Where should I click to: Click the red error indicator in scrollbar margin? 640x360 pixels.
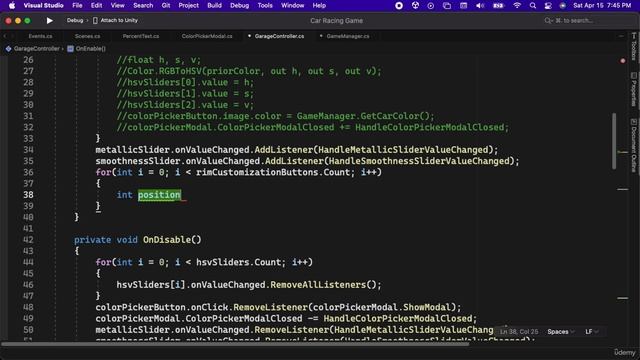point(623,61)
